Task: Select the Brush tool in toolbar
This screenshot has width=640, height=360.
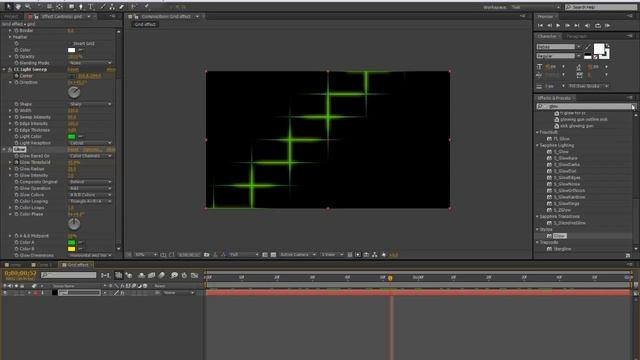Action: pos(102,7)
